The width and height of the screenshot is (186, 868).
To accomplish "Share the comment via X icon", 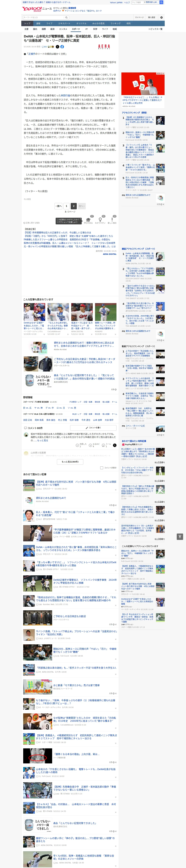I will click(x=115, y=445).
